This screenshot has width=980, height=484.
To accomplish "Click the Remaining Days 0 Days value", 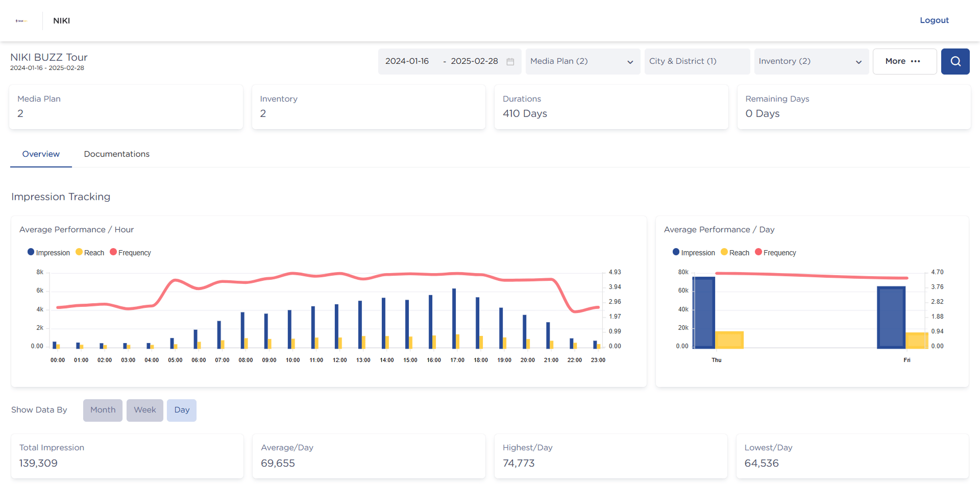I will tap(763, 113).
